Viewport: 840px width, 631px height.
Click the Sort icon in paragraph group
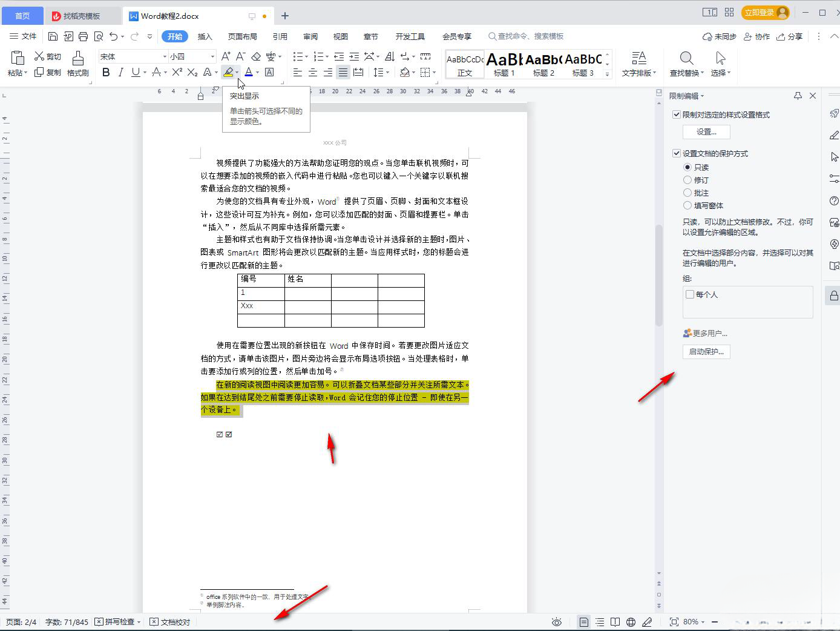[390, 56]
